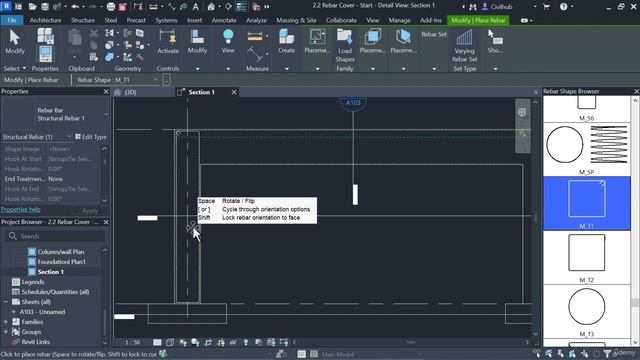Open the search binoculars in title bar

coord(473,7)
